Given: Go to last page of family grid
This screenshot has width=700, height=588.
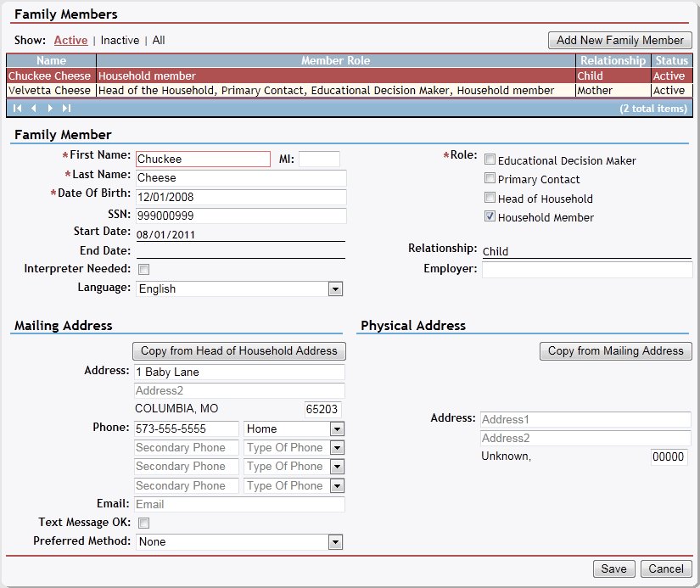Looking at the screenshot, I should (66, 109).
